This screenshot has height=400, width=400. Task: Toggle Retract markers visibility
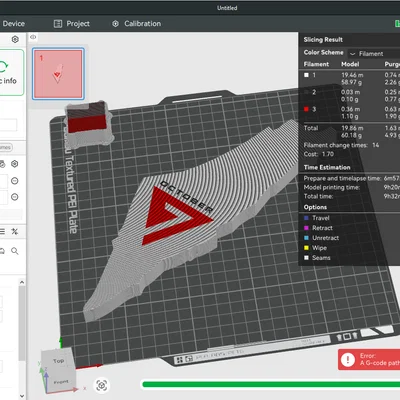pyautogui.click(x=306, y=228)
